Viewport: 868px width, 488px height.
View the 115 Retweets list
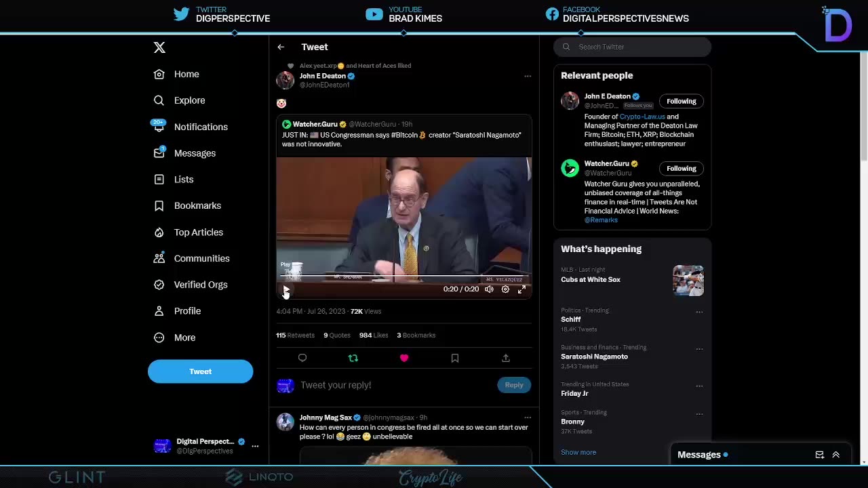(x=295, y=335)
